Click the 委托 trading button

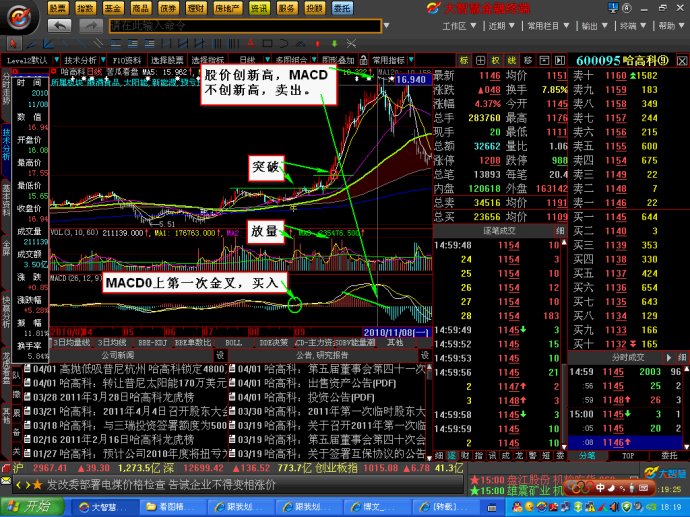click(342, 8)
